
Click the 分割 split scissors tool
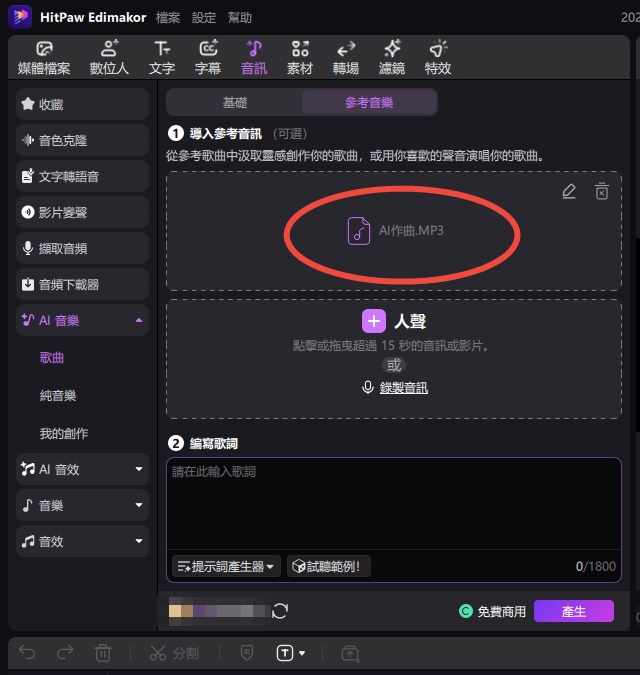pos(174,653)
